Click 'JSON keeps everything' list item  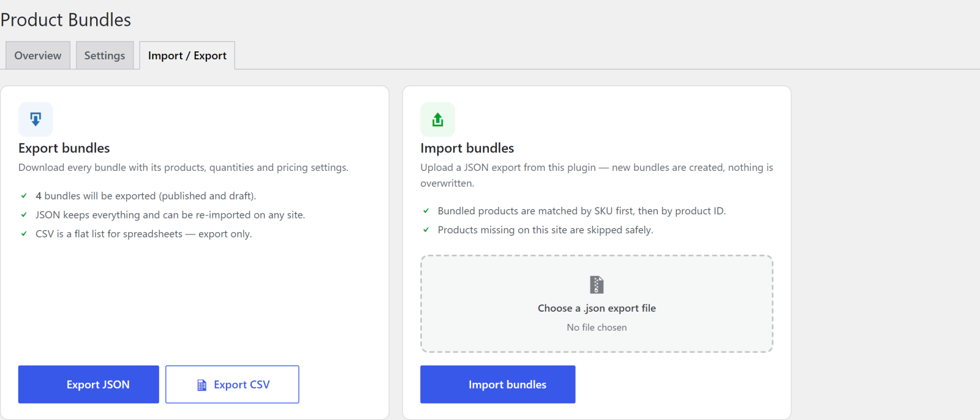170,215
